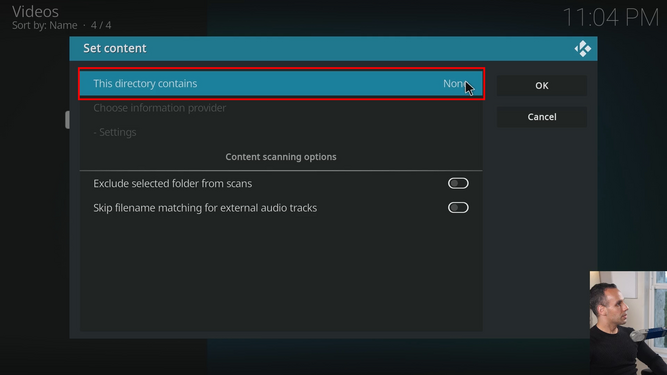Open the Sort by: Name option
The image size is (667, 375).
[x=45, y=26]
